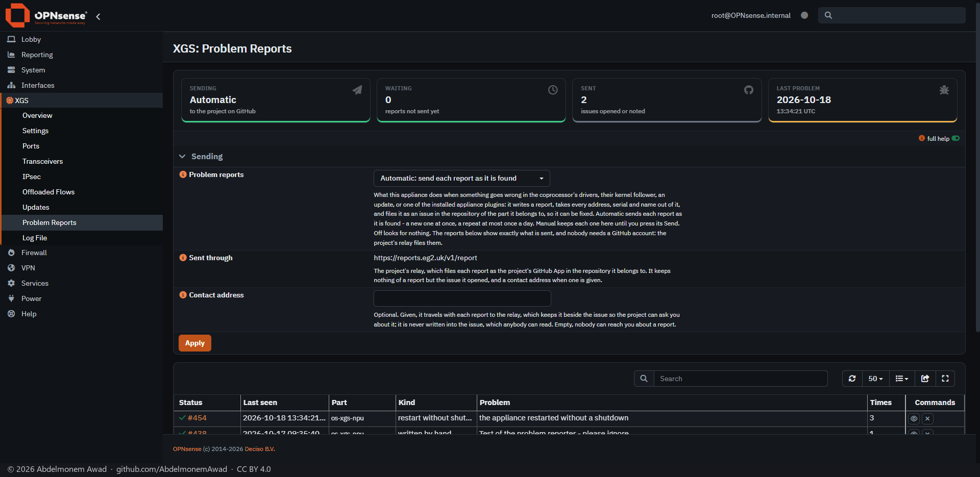Click the paper plane icon in Sending card
Screen dimensions: 980x477
coord(357,90)
